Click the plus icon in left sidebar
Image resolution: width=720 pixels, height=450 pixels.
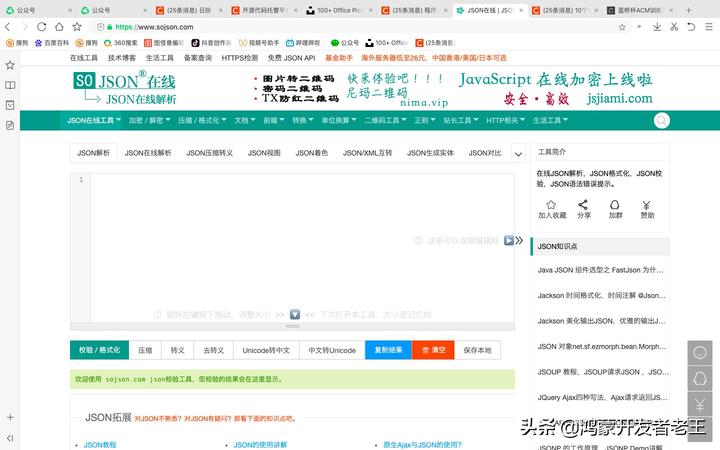click(10, 417)
